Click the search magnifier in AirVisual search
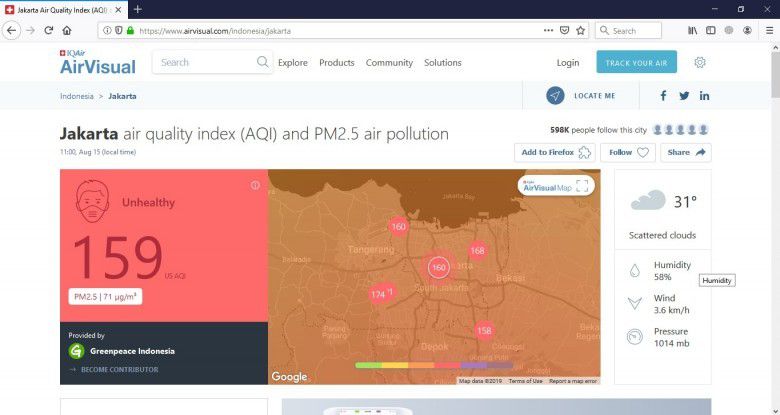Image resolution: width=780 pixels, height=415 pixels. tap(263, 62)
